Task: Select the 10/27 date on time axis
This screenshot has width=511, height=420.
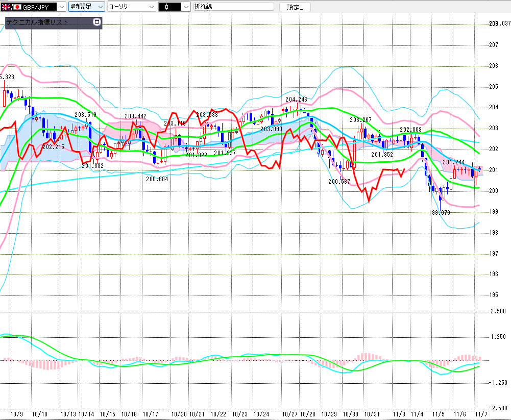Action: [290, 414]
